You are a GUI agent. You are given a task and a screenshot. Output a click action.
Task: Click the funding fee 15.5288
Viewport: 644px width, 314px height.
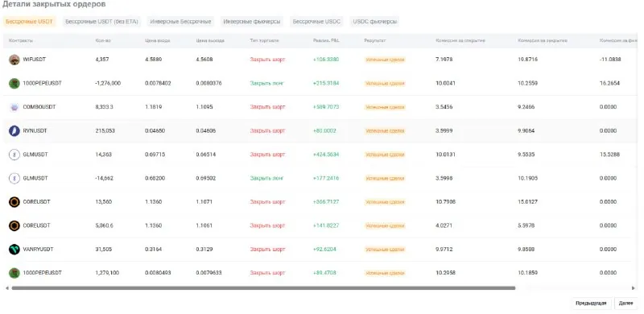pyautogui.click(x=610, y=155)
